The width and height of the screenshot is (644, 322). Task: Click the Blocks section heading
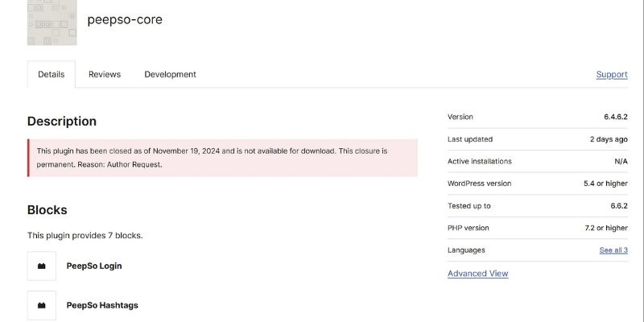click(x=47, y=210)
